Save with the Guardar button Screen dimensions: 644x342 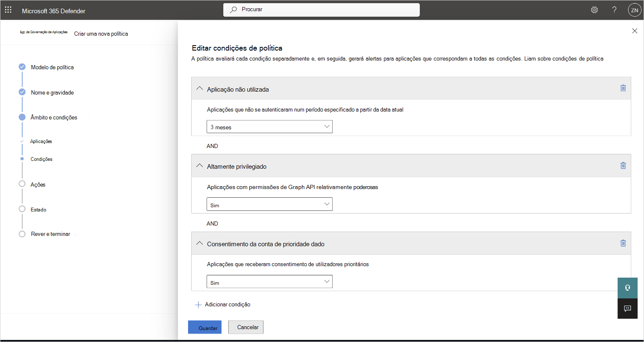click(x=205, y=327)
